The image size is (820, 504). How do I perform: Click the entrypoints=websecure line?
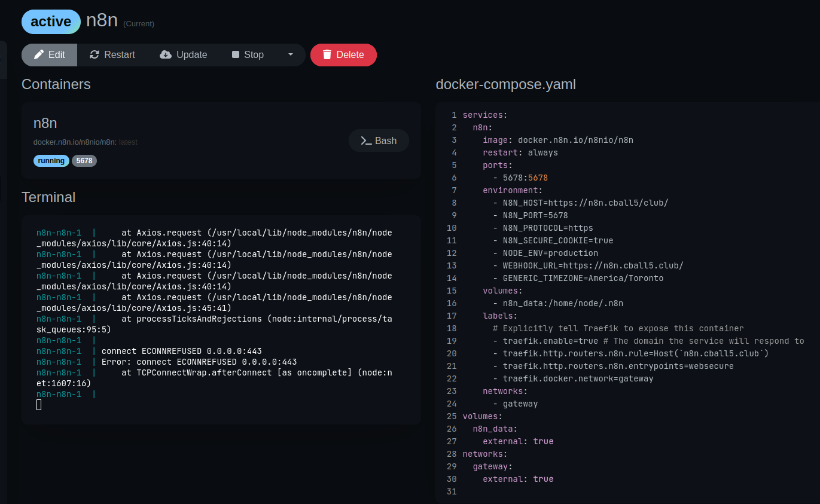(614, 366)
